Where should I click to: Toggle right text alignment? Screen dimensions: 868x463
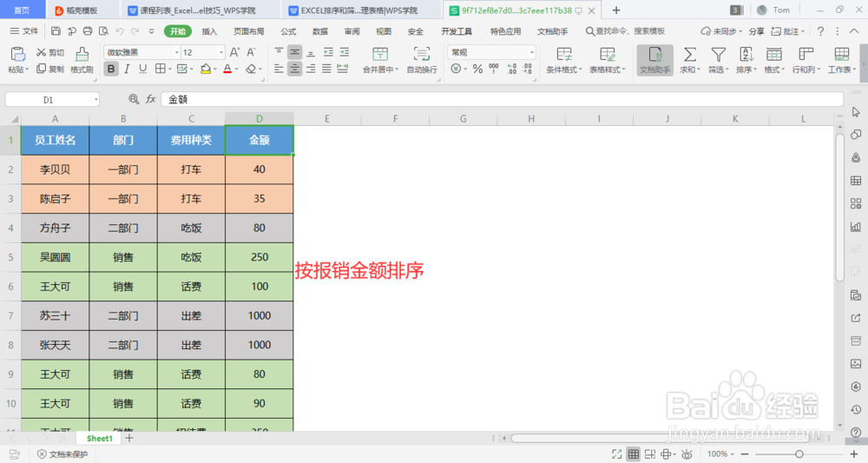[311, 69]
